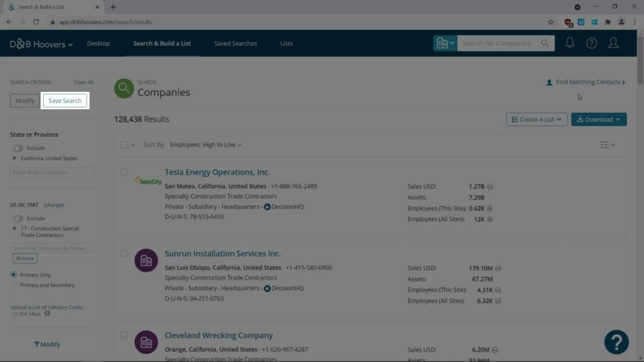Open the Chrome extensions puzzle icon

click(608, 22)
